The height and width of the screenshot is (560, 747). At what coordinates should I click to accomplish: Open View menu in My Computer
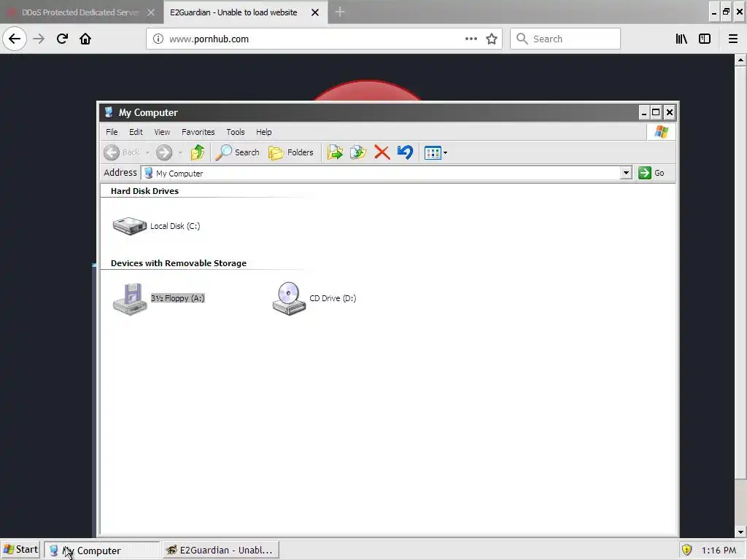[x=162, y=132]
